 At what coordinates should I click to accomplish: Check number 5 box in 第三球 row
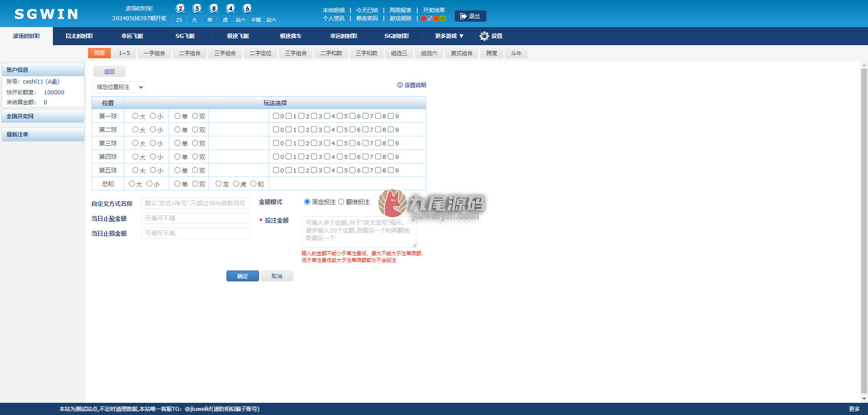(x=340, y=143)
